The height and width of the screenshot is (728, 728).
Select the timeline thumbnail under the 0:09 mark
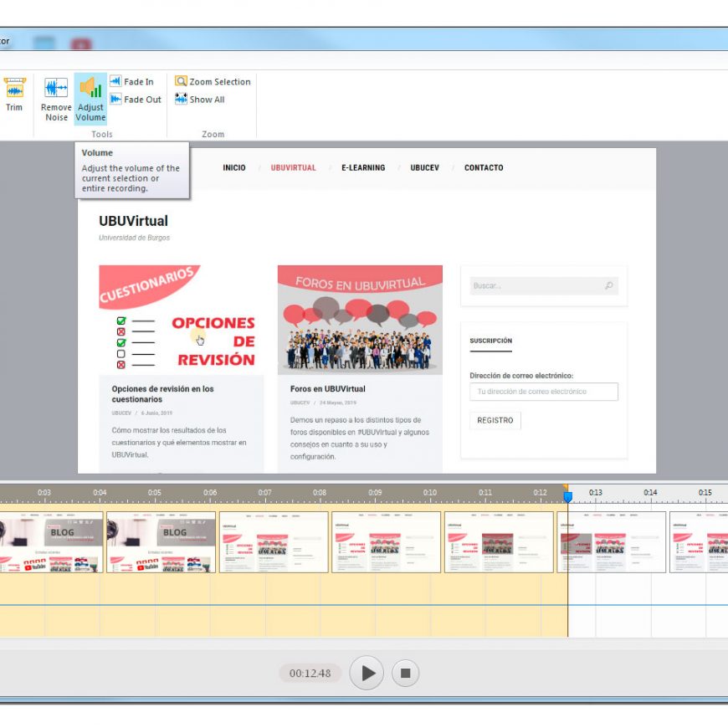coord(387,542)
